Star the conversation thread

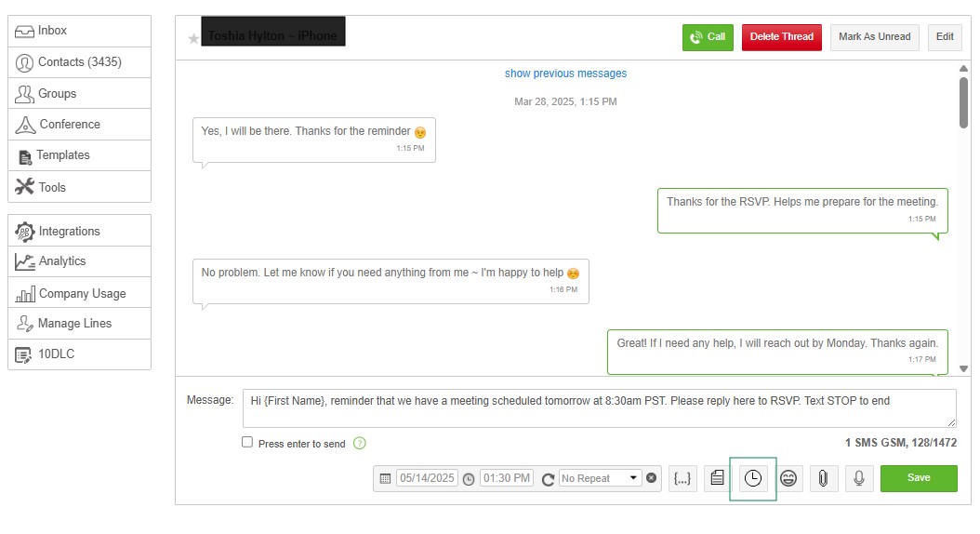(x=193, y=38)
